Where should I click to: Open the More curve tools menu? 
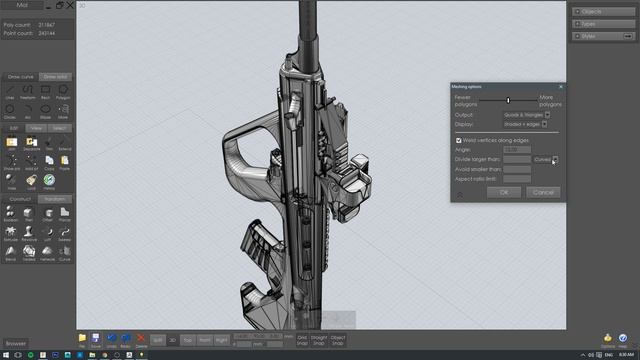63,111
